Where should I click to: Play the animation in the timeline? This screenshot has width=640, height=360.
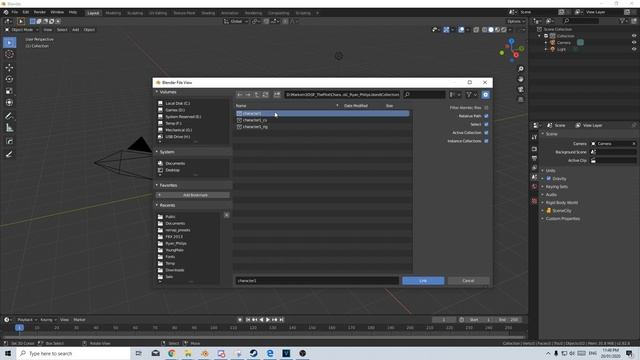[x=268, y=320]
